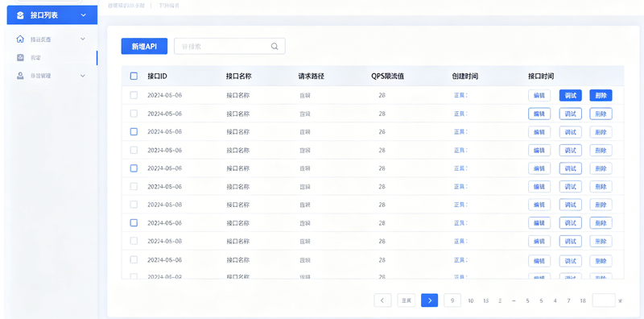Click the QPS限流值 column header
Image resolution: width=644 pixels, height=319 pixels.
(x=387, y=76)
